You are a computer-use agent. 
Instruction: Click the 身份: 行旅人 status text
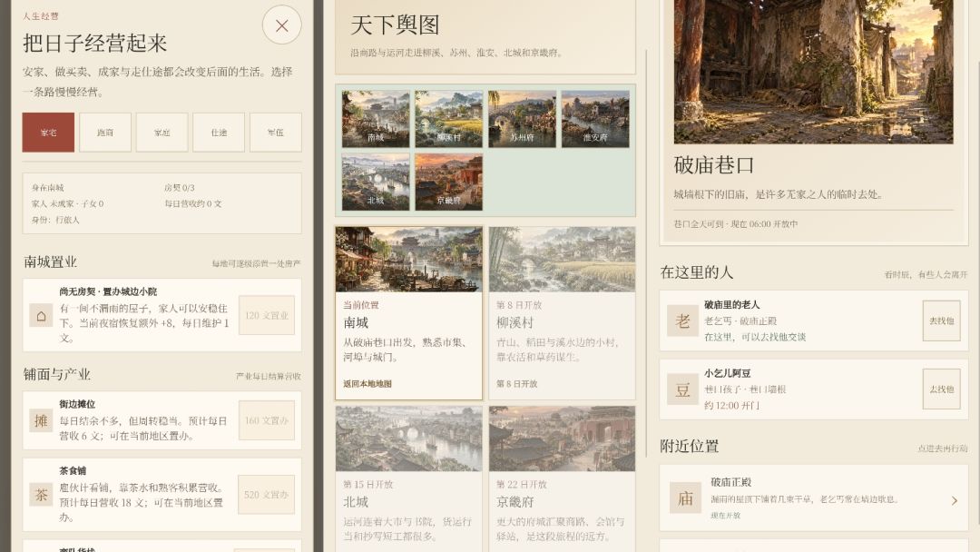(x=55, y=220)
